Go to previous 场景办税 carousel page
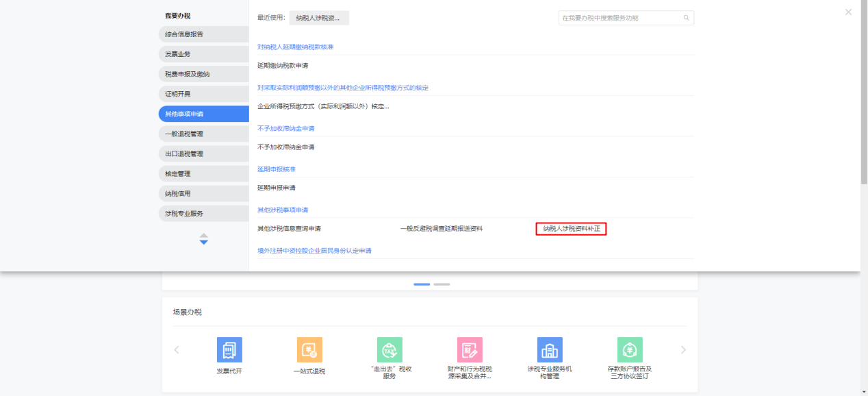 pos(177,350)
